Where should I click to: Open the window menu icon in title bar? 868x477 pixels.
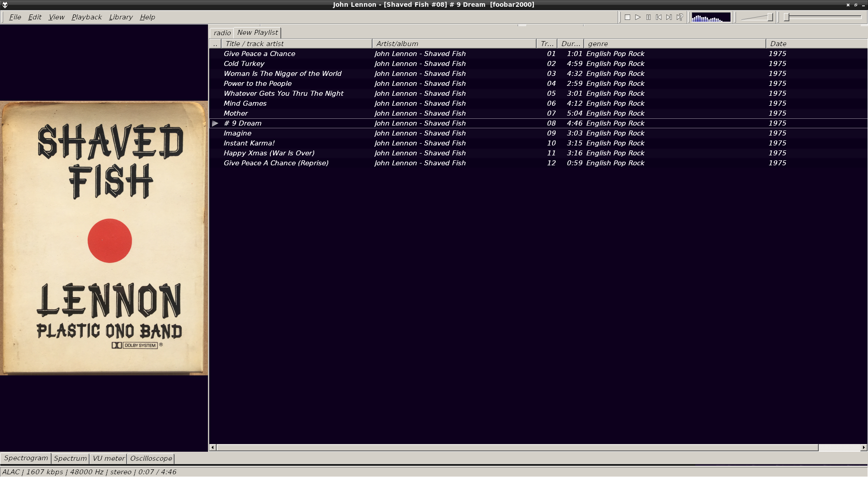pos(5,5)
